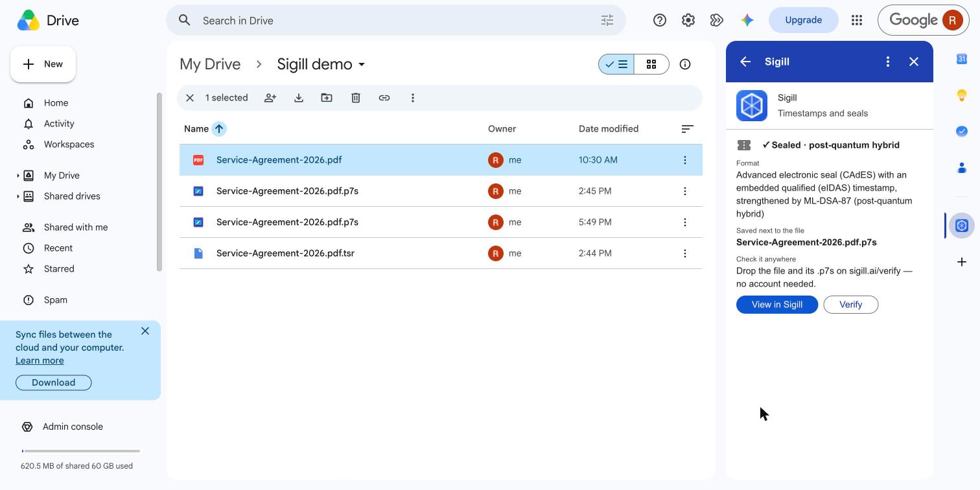This screenshot has width=980, height=490.
Task: Open Shared with me section
Action: 76,227
